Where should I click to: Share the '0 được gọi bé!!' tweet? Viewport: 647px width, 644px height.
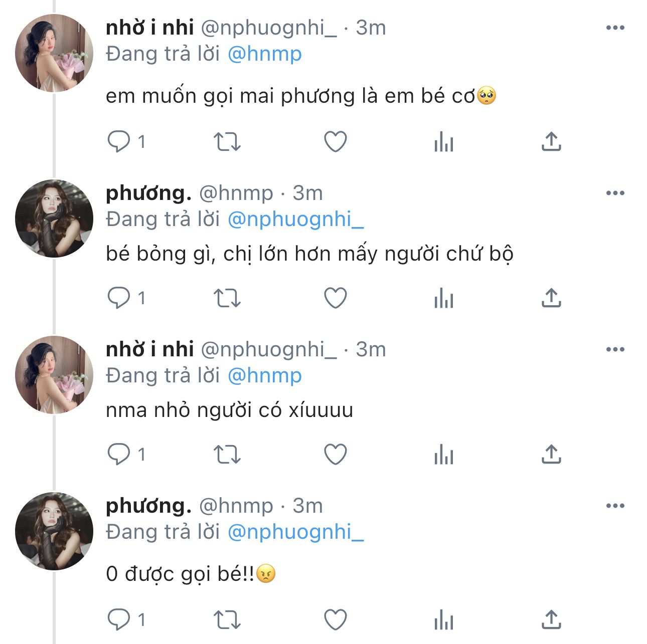click(551, 620)
